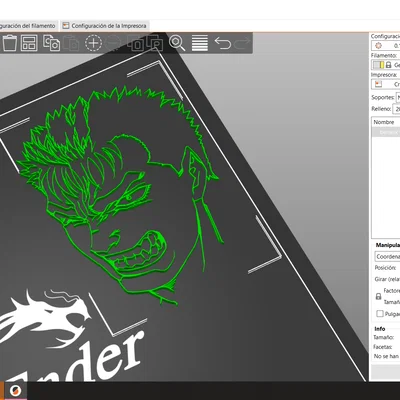Click the Tamaño label under Info

click(x=383, y=337)
